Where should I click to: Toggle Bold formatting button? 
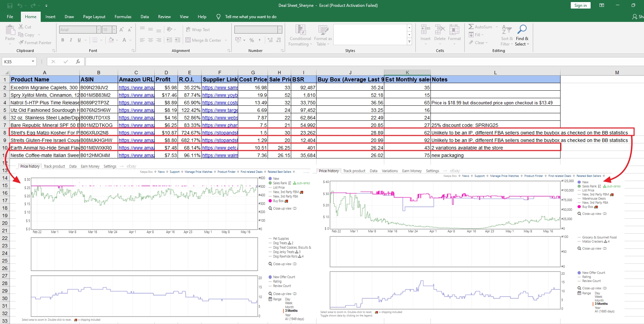coord(63,40)
